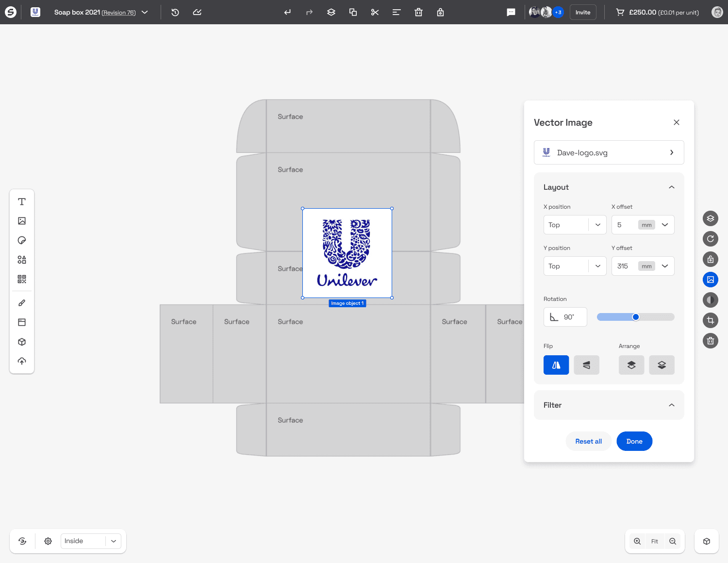The width and height of the screenshot is (728, 563).
Task: Open the 3D preview cube button
Action: pyautogui.click(x=707, y=541)
